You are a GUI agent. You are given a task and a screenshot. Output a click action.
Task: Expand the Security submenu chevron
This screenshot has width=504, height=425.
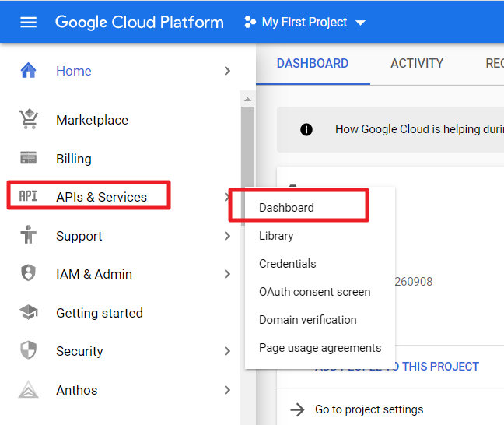point(227,351)
